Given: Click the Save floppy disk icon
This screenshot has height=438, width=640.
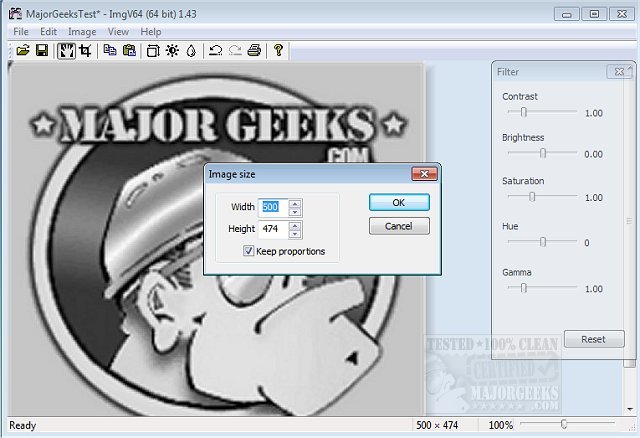Looking at the screenshot, I should pyautogui.click(x=42, y=51).
